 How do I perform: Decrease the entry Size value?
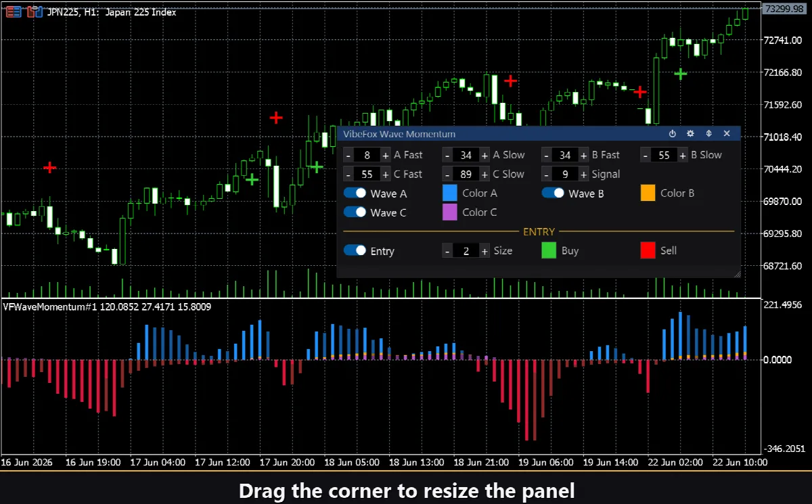tap(447, 251)
